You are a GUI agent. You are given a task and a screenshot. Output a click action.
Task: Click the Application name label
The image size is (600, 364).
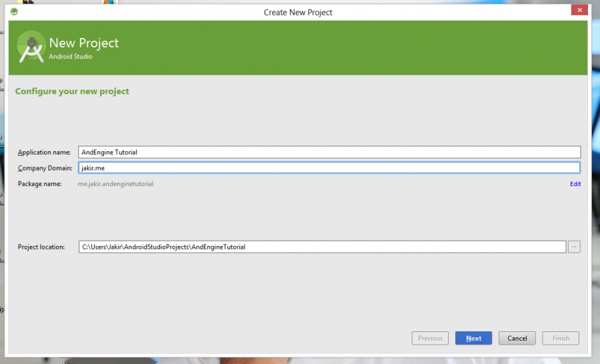pyautogui.click(x=44, y=153)
